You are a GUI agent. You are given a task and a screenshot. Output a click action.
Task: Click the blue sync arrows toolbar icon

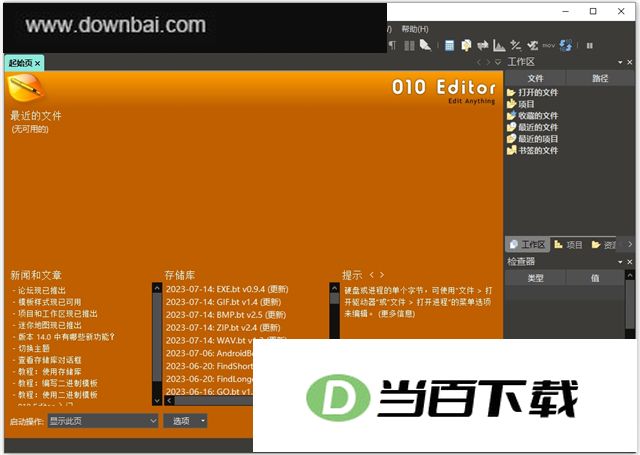coord(566,45)
